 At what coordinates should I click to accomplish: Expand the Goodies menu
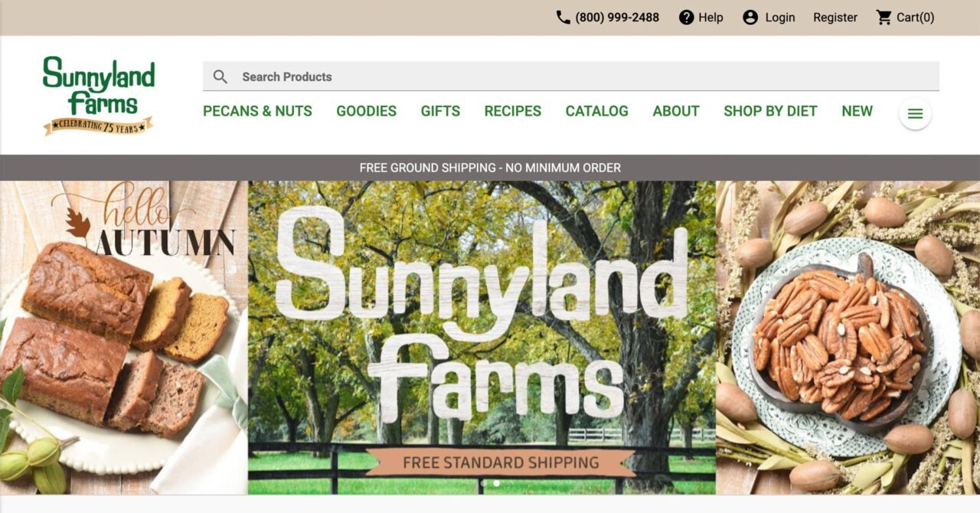point(366,111)
